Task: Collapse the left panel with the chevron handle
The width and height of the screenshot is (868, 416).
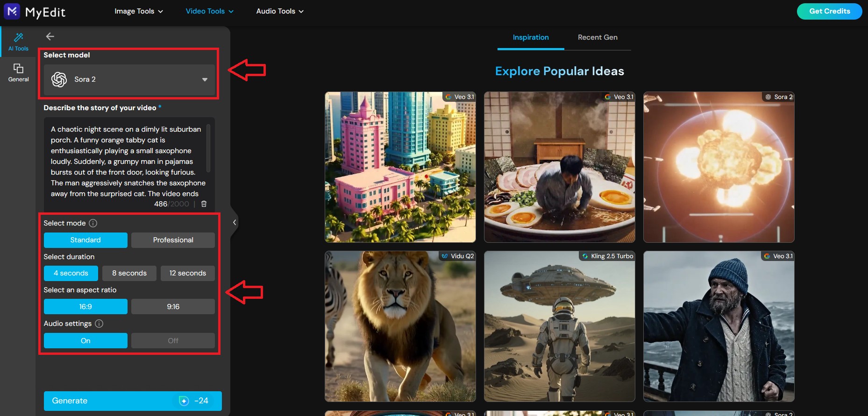Action: point(235,222)
